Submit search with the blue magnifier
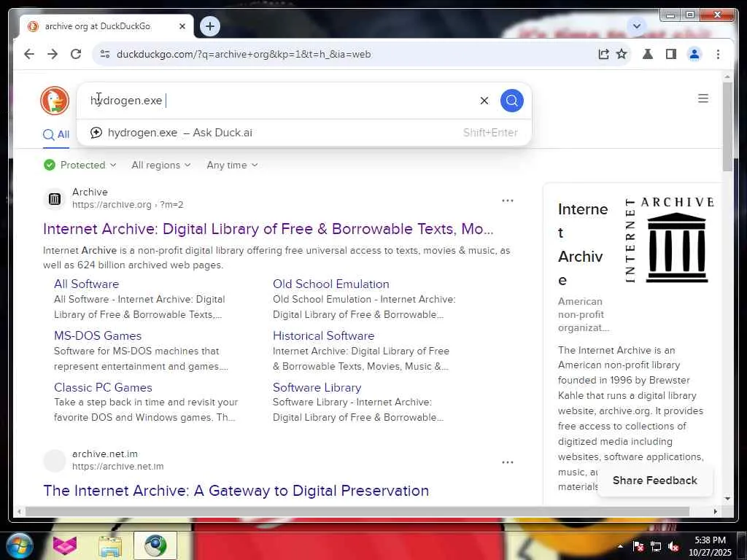 point(511,101)
